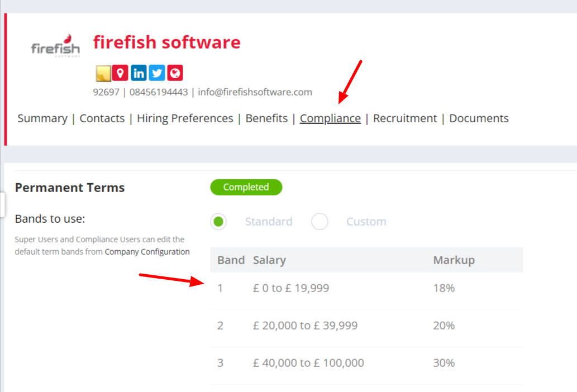Select salary range £ 0 to £ 19,999
The width and height of the screenshot is (577, 392).
[x=291, y=288]
